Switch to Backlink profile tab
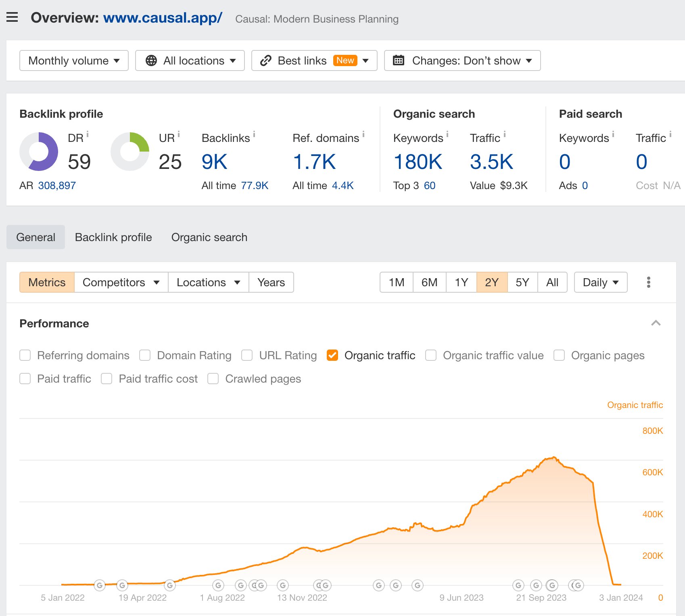Viewport: 685px width, 616px height. tap(113, 237)
